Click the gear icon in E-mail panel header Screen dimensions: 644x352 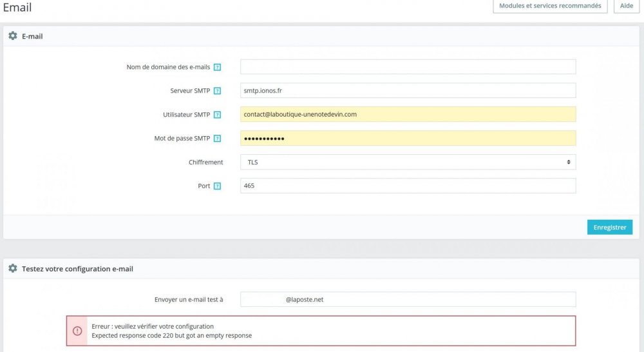click(13, 36)
